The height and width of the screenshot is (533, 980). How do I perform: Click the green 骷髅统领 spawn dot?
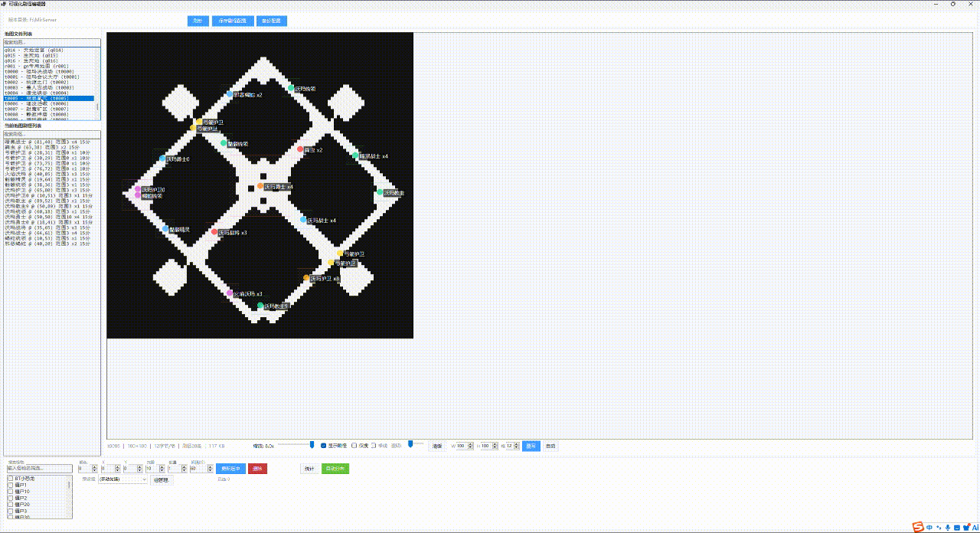coord(224,143)
